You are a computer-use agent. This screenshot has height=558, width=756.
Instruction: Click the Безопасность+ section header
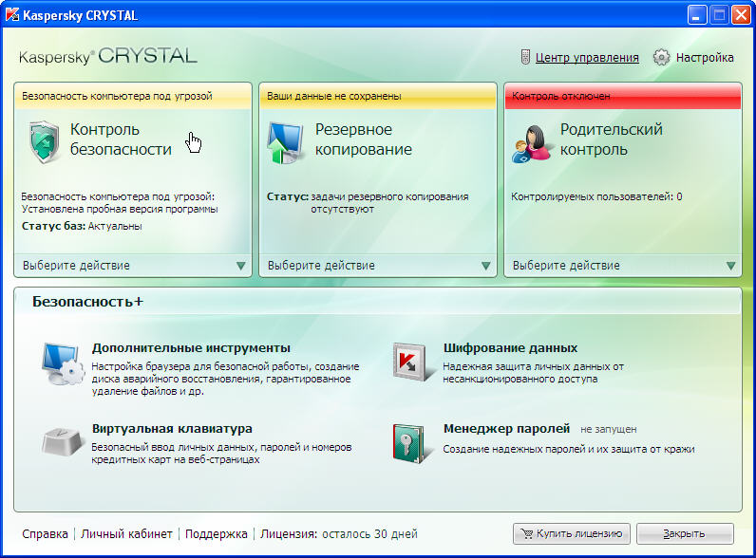tap(87, 302)
